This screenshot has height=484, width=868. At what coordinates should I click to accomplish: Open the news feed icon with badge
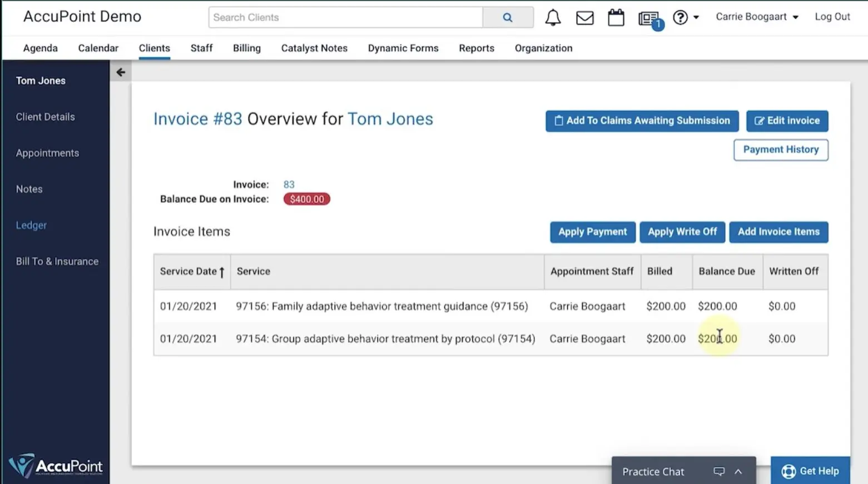648,19
